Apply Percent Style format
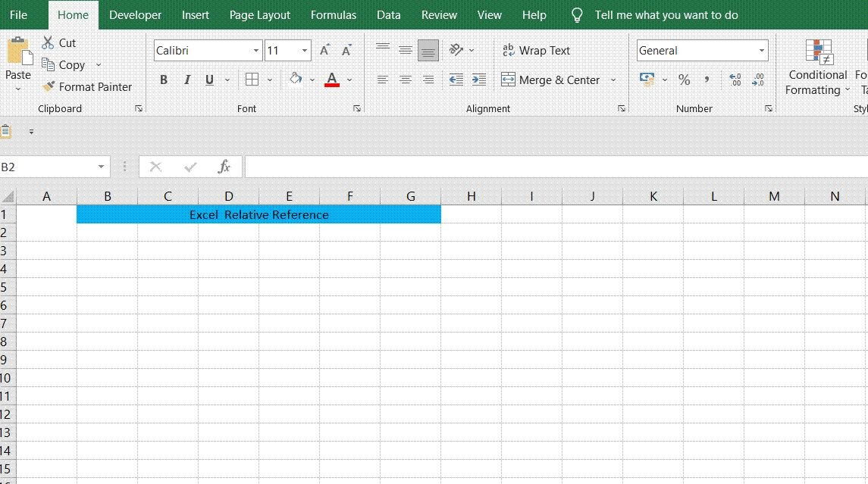 [685, 80]
